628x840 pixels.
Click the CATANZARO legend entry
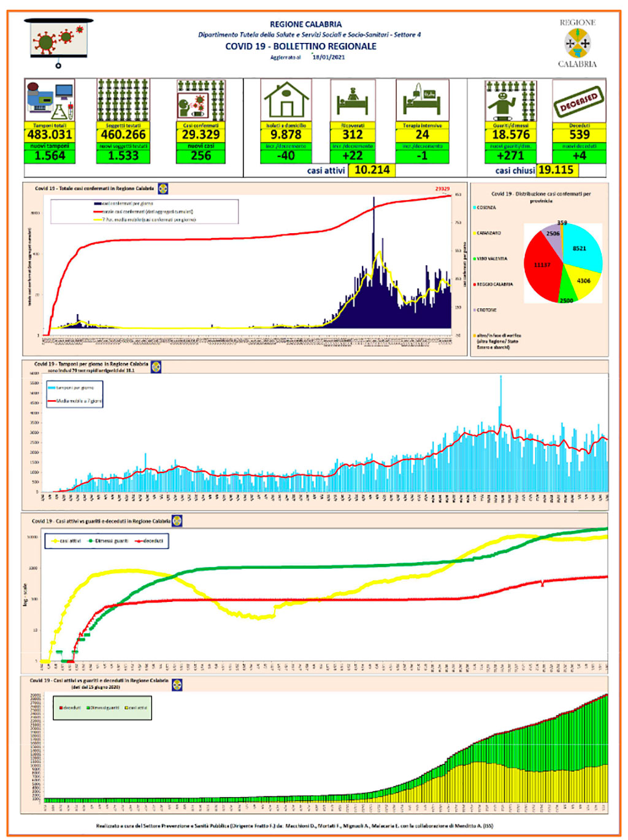point(487,233)
